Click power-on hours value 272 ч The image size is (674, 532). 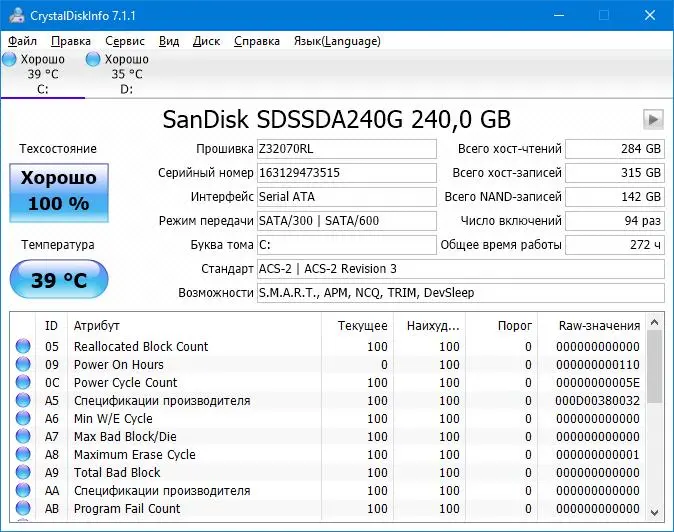point(615,245)
